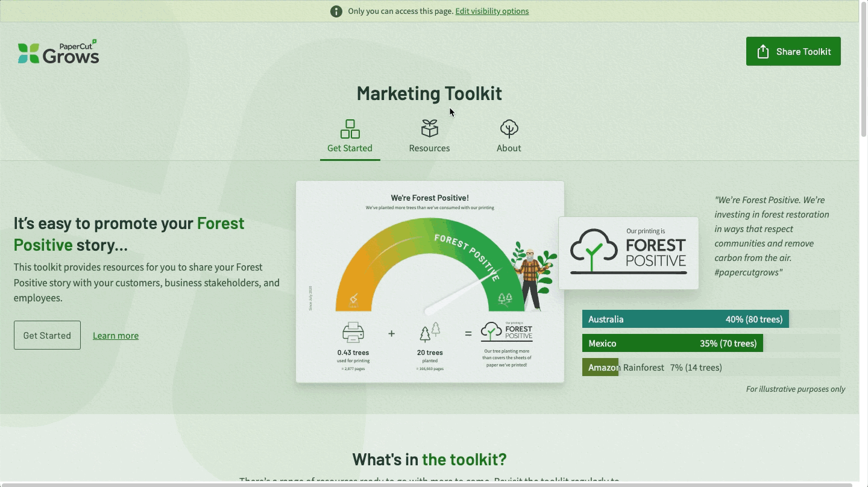This screenshot has width=868, height=487.
Task: Click the PaperCut Grows logo
Action: [58, 52]
